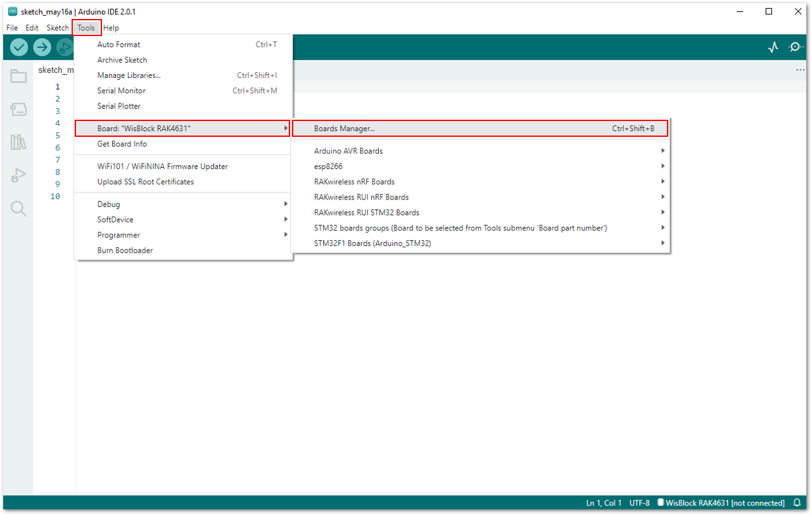The width and height of the screenshot is (812, 515).
Task: Open the Library Manager books icon
Action: [x=18, y=142]
